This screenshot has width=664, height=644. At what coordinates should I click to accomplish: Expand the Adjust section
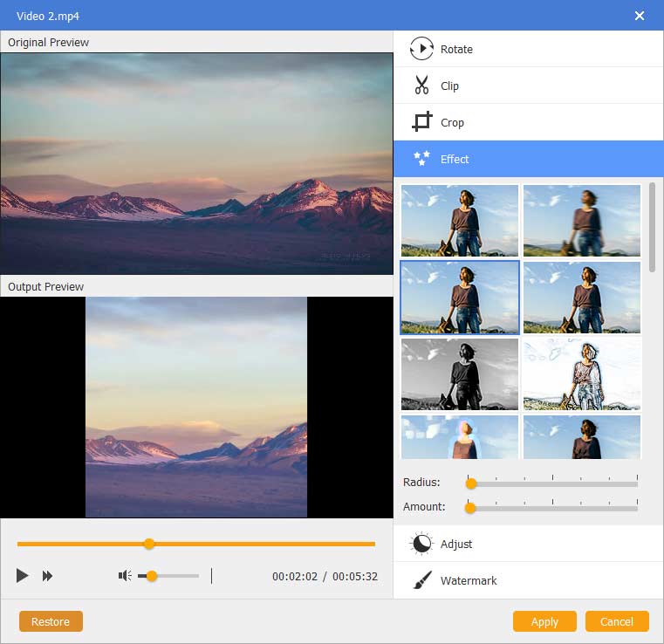[456, 544]
